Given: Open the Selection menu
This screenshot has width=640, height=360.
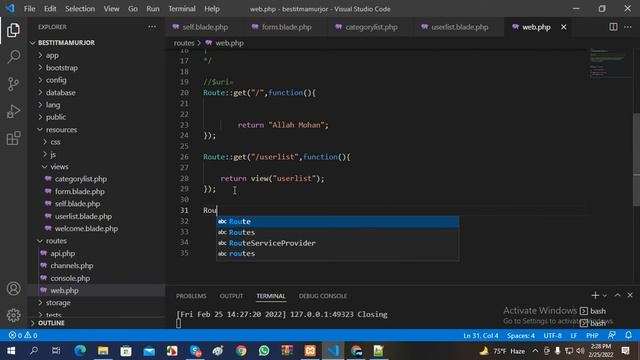Looking at the screenshot, I should 80,9.
